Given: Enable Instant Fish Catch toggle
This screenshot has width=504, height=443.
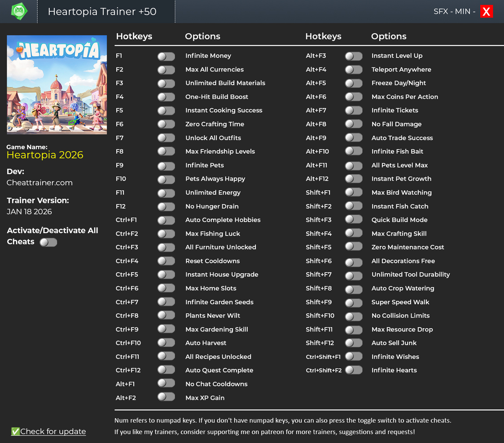Looking at the screenshot, I should point(354,206).
